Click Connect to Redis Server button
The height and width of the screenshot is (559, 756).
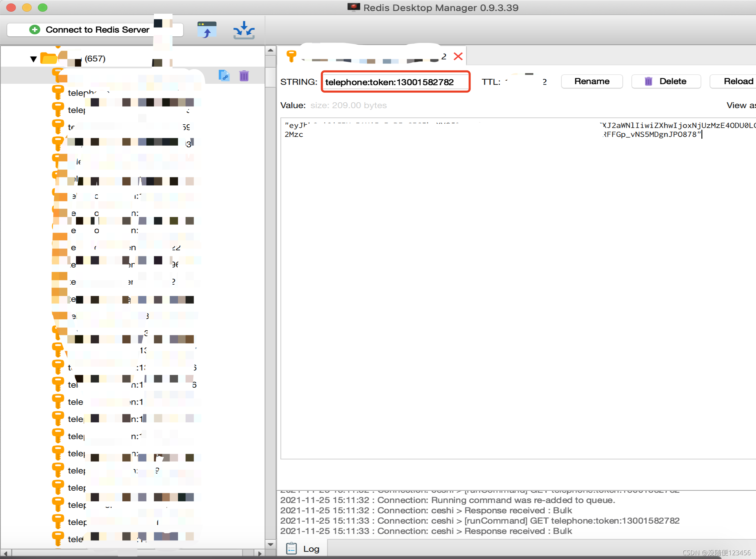pyautogui.click(x=95, y=30)
